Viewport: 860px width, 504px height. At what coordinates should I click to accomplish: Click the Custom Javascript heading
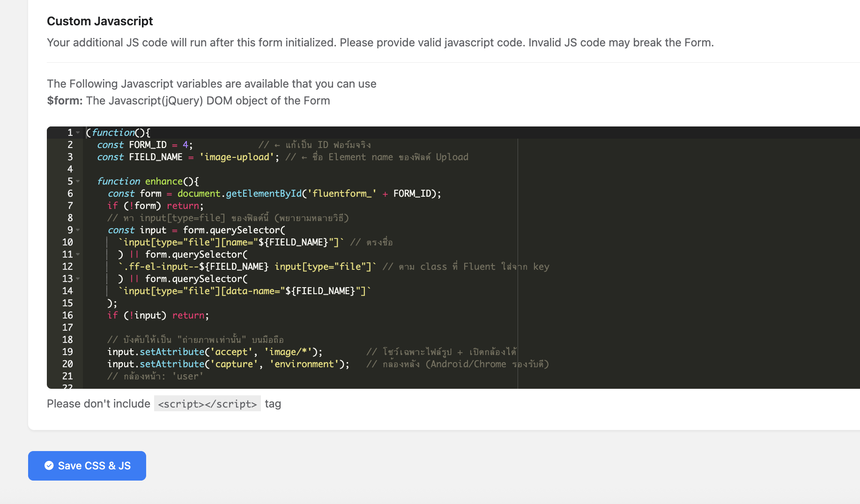pos(100,21)
